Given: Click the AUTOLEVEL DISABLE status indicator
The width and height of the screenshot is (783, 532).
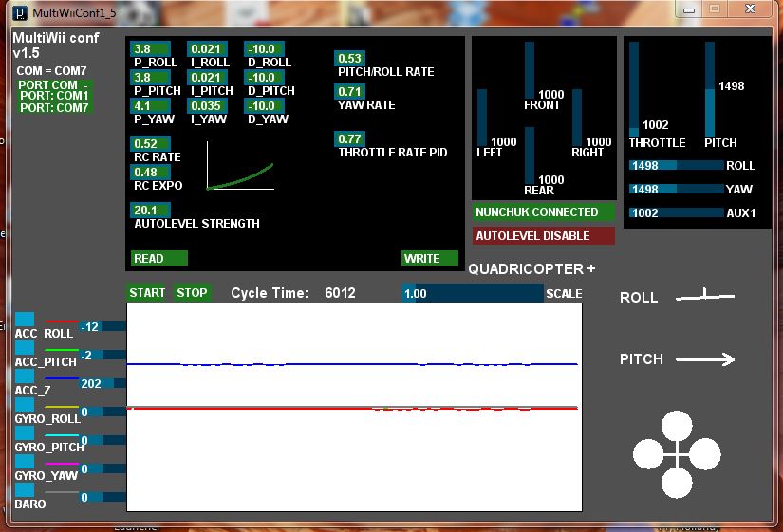Looking at the screenshot, I should [543, 236].
